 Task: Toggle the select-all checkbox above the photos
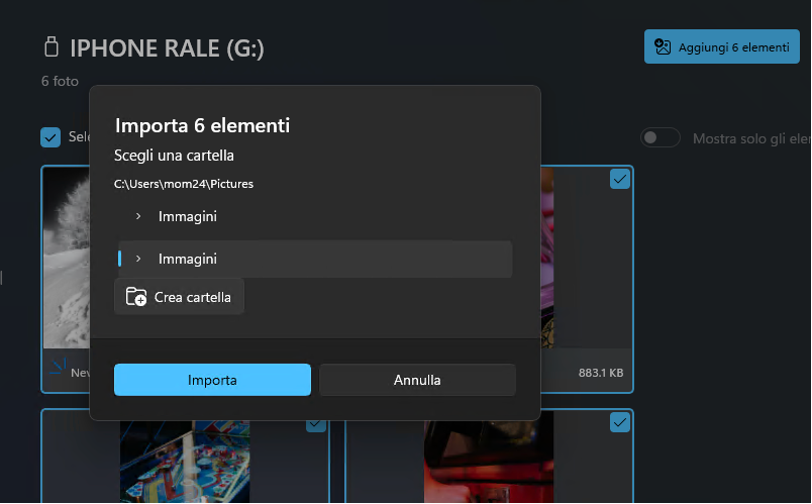pyautogui.click(x=50, y=137)
